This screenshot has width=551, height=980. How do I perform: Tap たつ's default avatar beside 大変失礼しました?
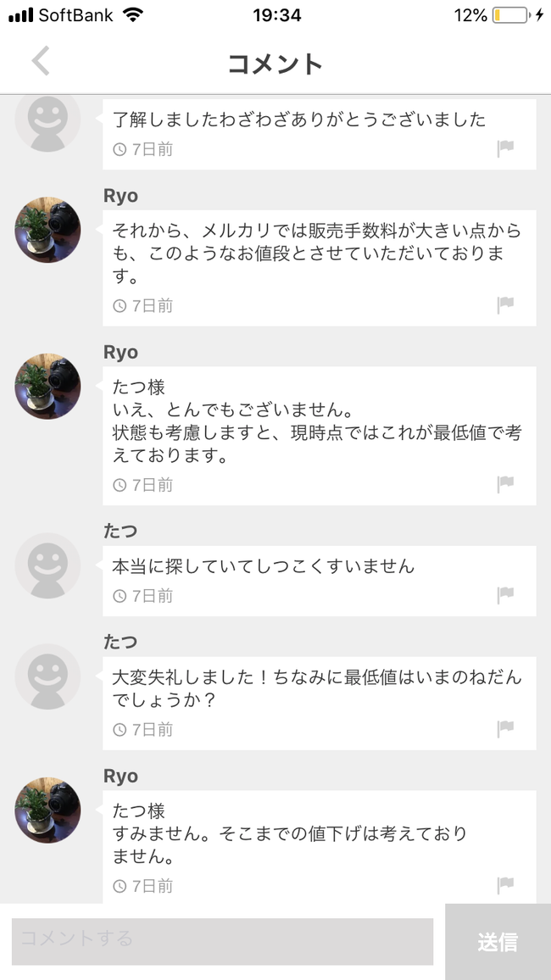click(47, 677)
